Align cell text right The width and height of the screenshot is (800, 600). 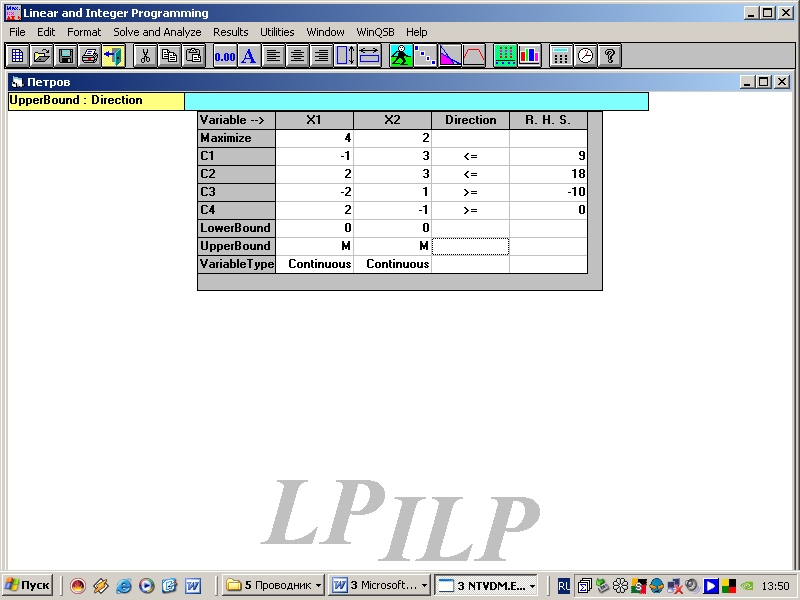pos(321,56)
